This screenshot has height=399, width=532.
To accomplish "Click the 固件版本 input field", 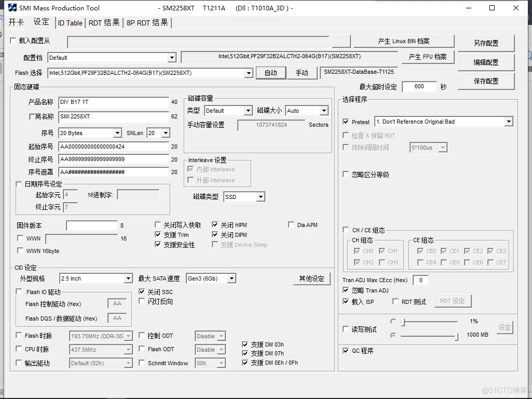I will coord(92,225).
